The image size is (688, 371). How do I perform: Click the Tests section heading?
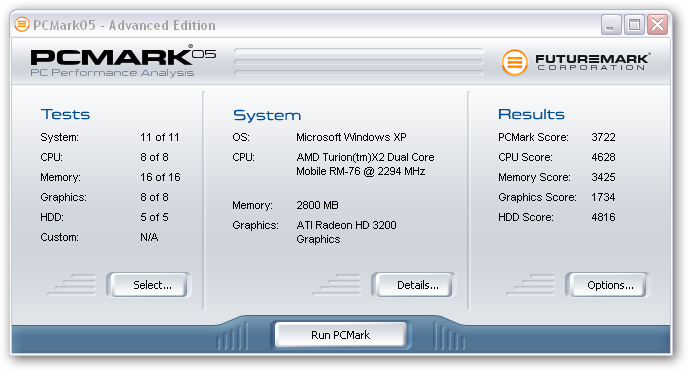pos(65,114)
